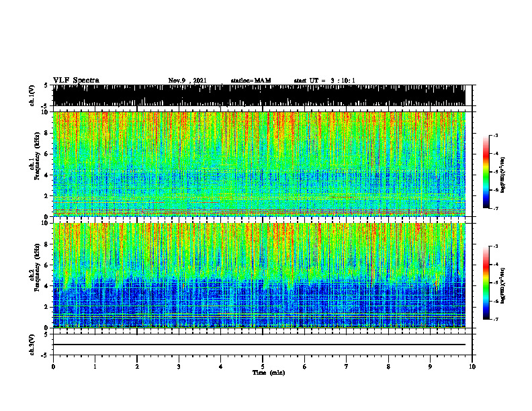The image size is (532, 411).
Task: Click the "ch.1(V)" axis label
Action: click(32, 95)
